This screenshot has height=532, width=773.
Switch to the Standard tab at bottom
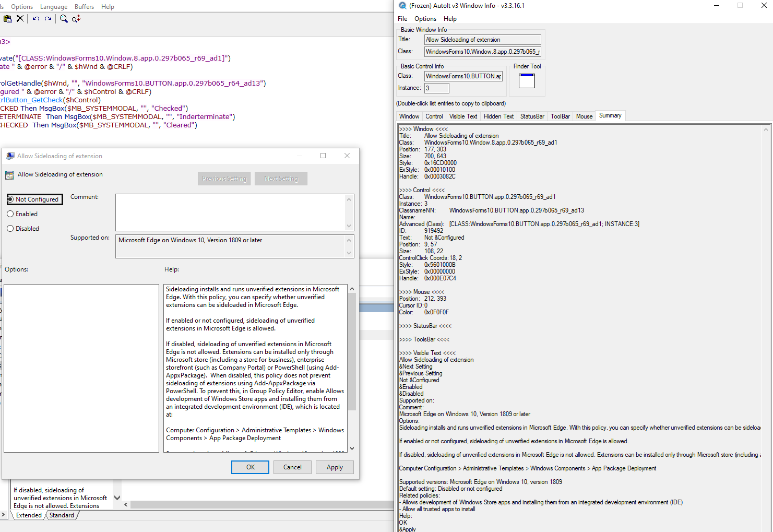(x=62, y=515)
